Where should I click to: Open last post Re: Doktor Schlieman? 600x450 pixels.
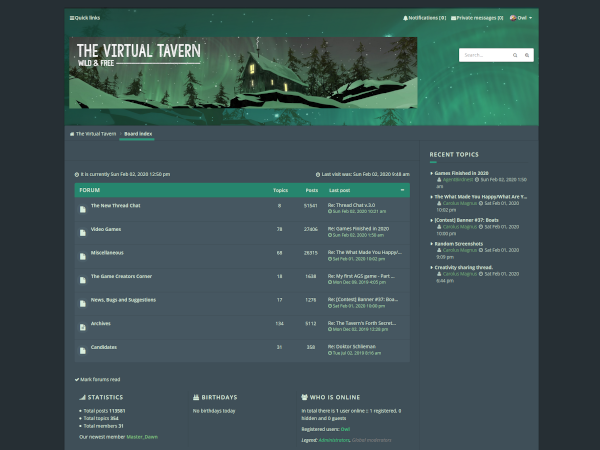pyautogui.click(x=352, y=347)
